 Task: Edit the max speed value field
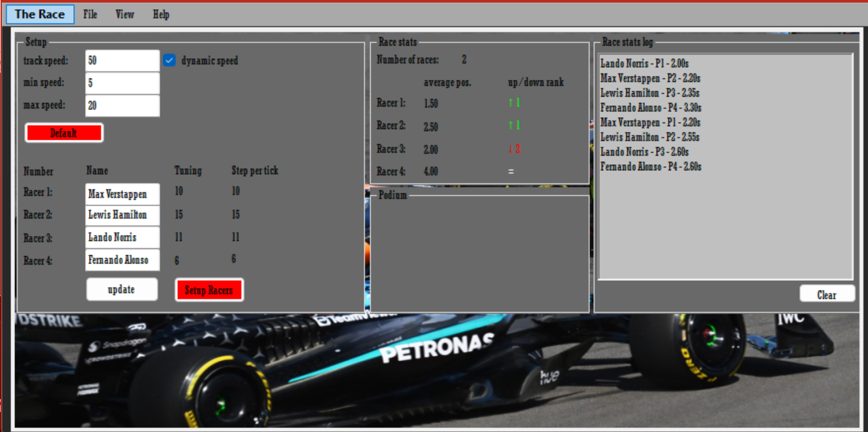click(122, 105)
